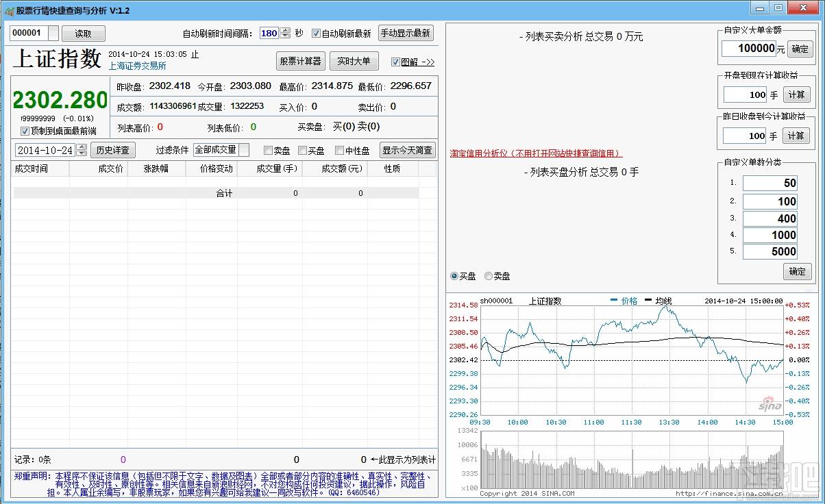Sort by 成交量(手) column header

coord(270,168)
